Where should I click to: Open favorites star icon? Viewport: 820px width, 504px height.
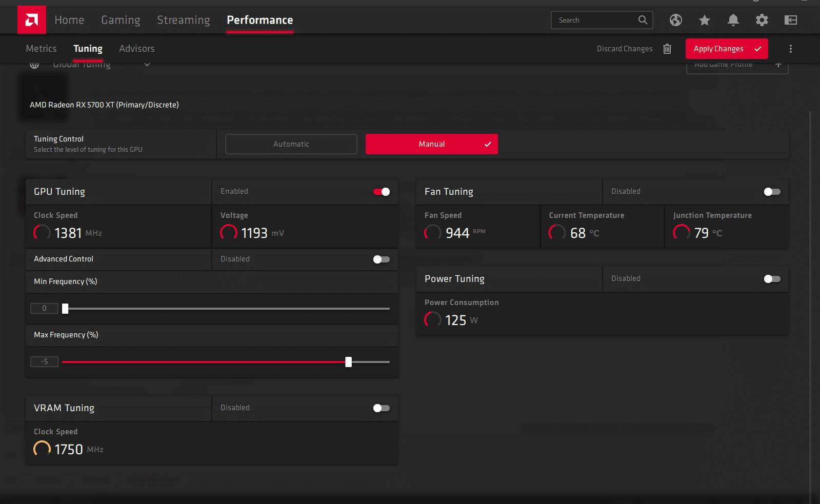coord(705,20)
